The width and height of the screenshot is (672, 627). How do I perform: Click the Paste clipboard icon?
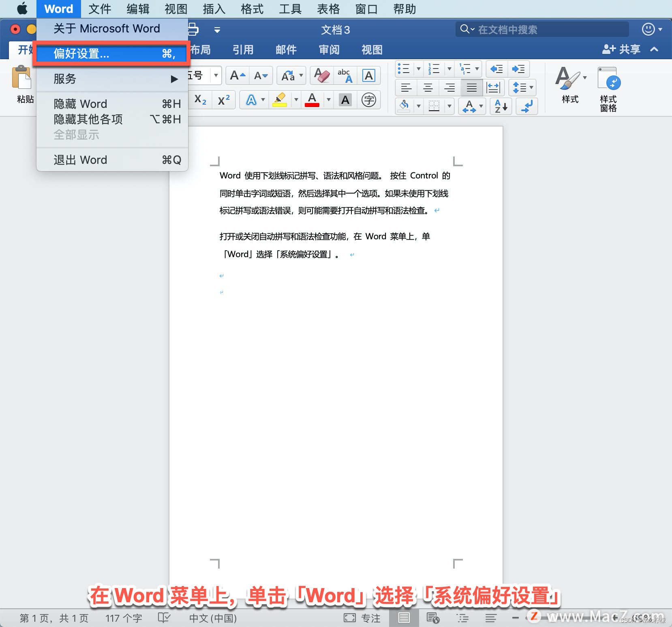coord(21,77)
